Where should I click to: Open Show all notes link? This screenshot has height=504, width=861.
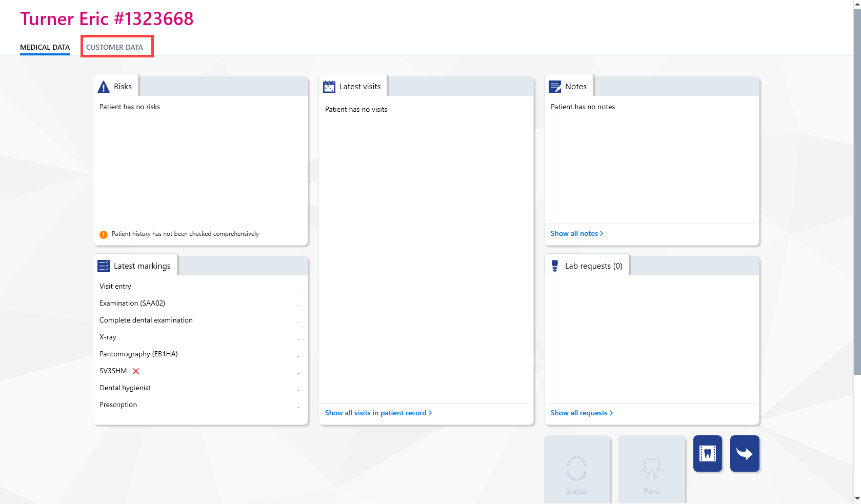(x=577, y=233)
